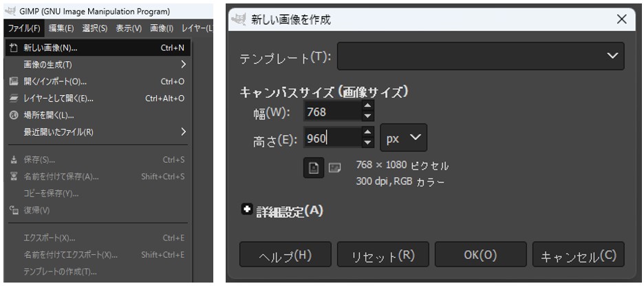
Task: Decrease the 幅(W) width value
Action: click(368, 116)
